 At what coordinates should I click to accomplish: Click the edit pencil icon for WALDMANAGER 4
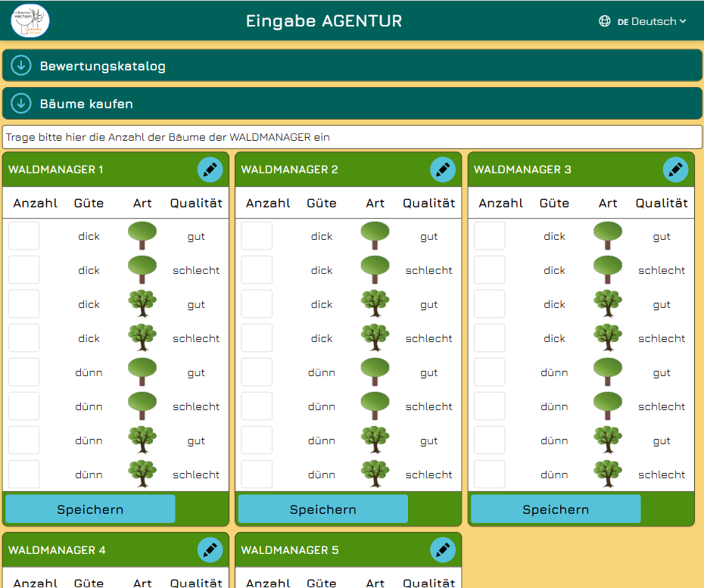210,550
